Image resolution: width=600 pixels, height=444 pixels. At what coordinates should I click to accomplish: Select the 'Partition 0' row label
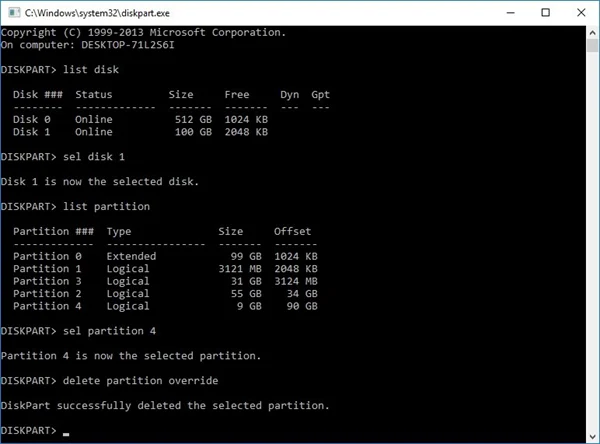[47, 256]
